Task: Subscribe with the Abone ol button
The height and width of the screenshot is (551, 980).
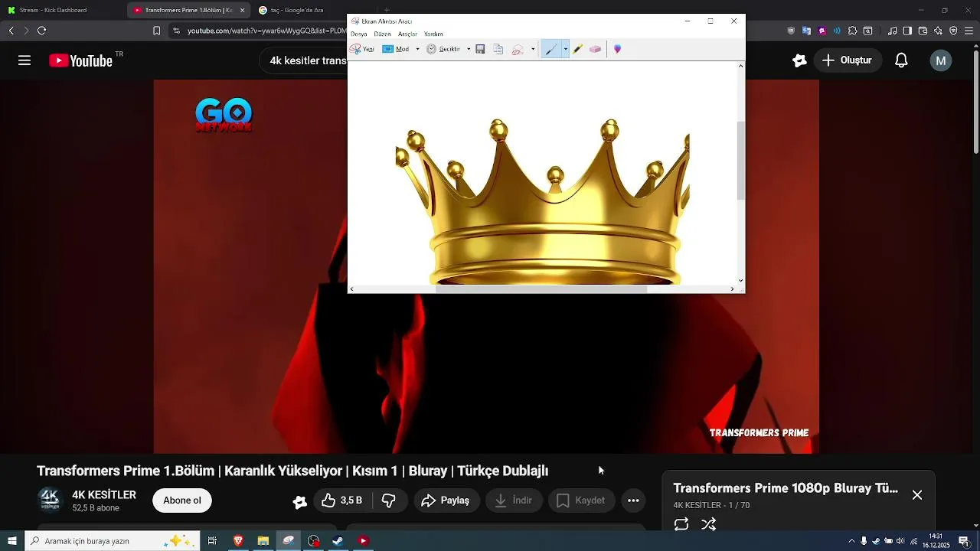Action: click(182, 500)
